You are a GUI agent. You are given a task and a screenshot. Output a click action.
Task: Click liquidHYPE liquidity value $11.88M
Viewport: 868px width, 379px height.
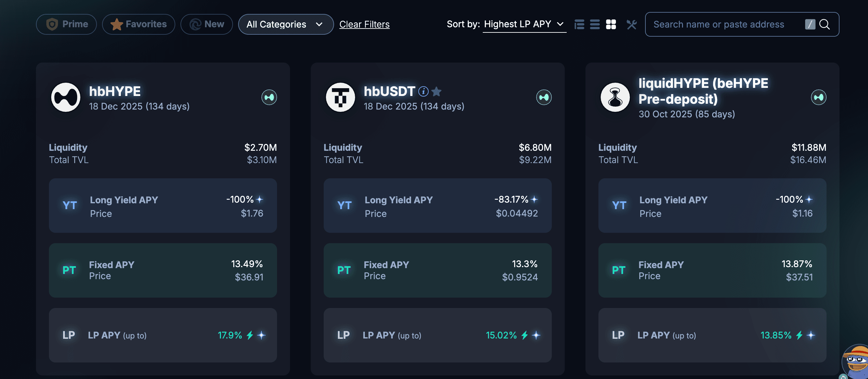tap(809, 147)
